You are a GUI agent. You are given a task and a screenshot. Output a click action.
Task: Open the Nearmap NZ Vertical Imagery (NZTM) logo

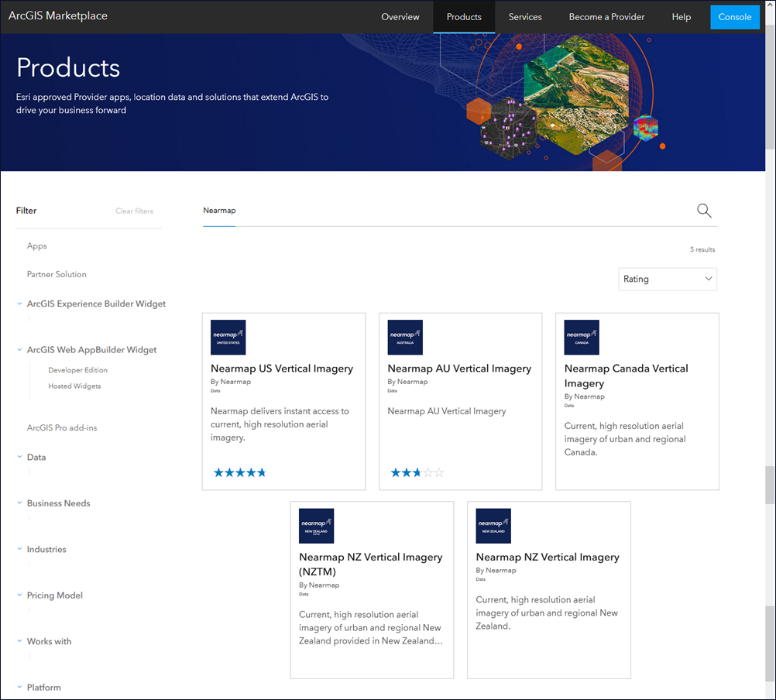(316, 526)
